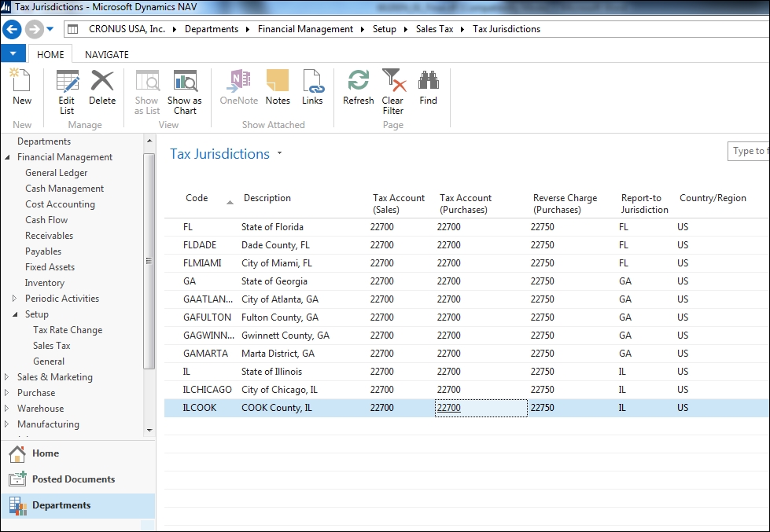Viewport: 770px width, 532px height.
Task: Collapse the Setup tree node
Action: tap(14, 314)
